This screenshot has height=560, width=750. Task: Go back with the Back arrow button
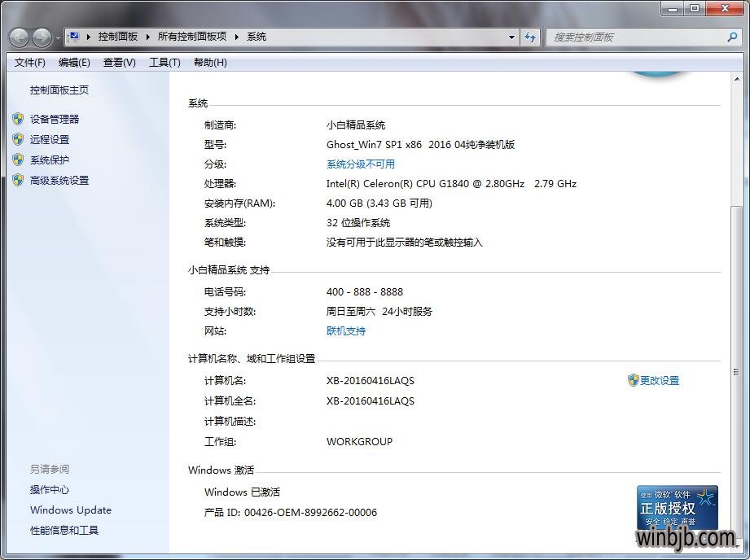click(19, 37)
